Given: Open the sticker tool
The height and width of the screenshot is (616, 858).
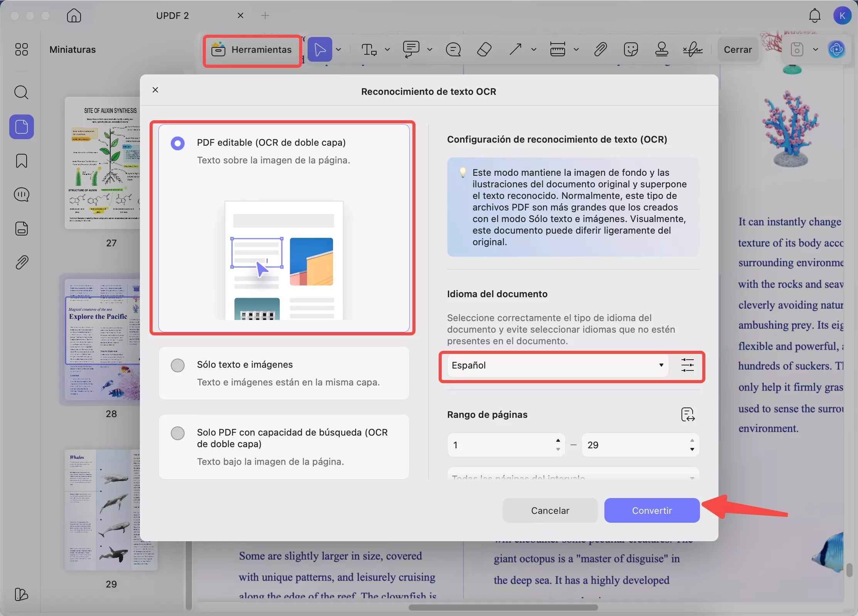Looking at the screenshot, I should [x=631, y=49].
